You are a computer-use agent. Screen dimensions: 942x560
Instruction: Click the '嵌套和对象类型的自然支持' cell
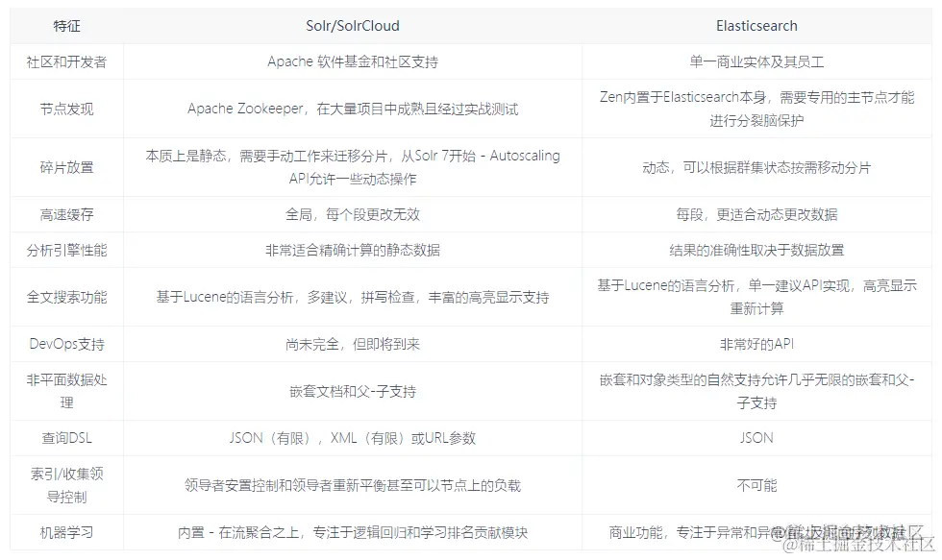coord(756,391)
